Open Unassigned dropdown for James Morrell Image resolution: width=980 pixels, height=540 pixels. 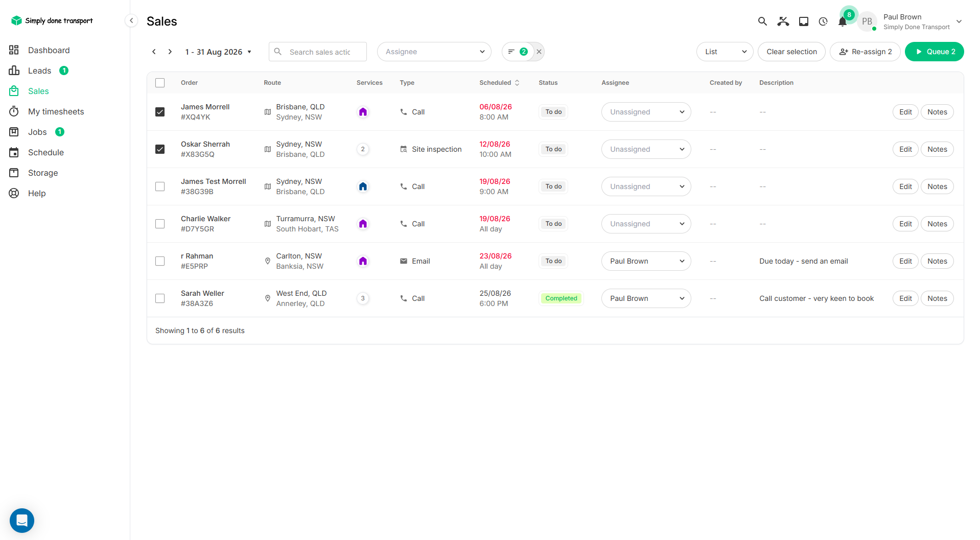pos(646,112)
